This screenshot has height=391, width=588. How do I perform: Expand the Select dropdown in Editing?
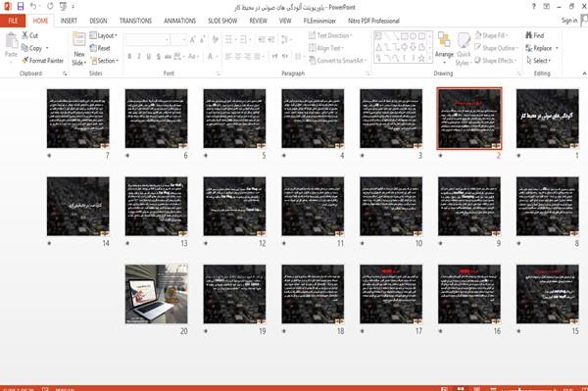pyautogui.click(x=538, y=61)
